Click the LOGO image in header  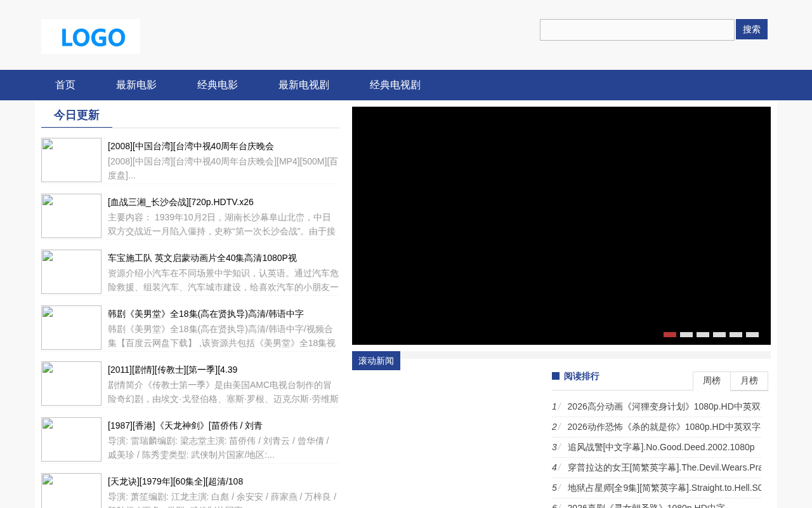(x=91, y=36)
